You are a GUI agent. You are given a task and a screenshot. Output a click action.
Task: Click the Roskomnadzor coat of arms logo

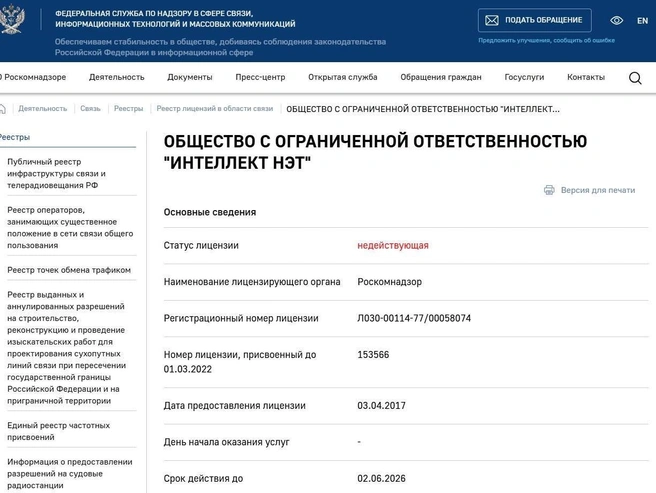(x=13, y=19)
